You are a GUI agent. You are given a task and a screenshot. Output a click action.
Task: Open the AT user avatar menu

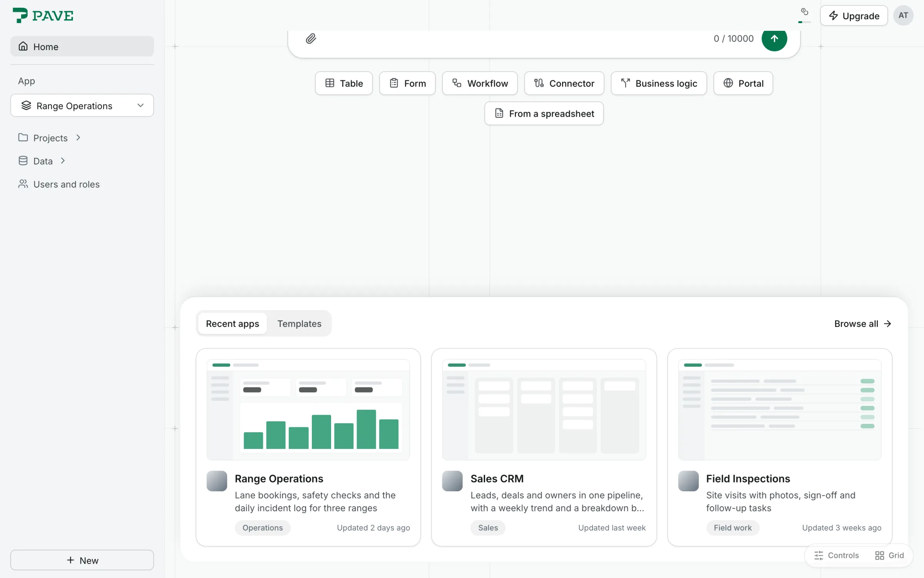coord(903,15)
